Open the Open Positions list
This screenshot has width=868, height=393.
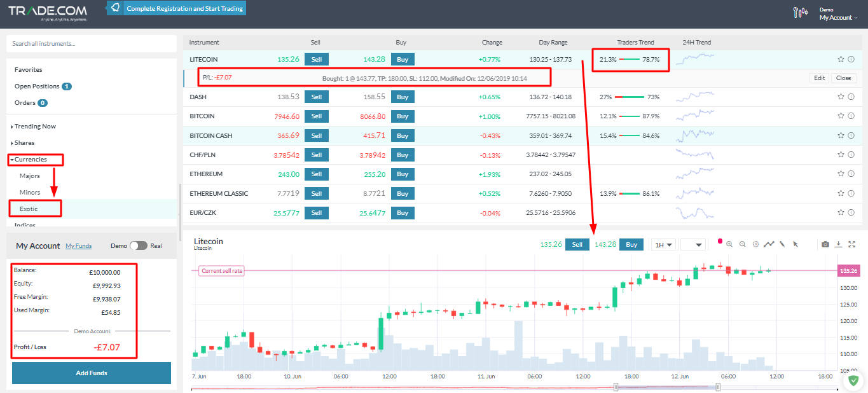43,86
